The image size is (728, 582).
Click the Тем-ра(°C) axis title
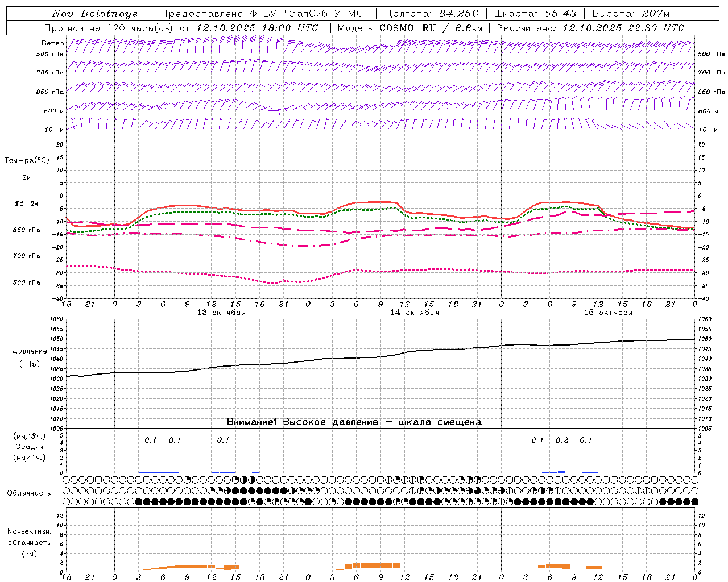(x=27, y=161)
